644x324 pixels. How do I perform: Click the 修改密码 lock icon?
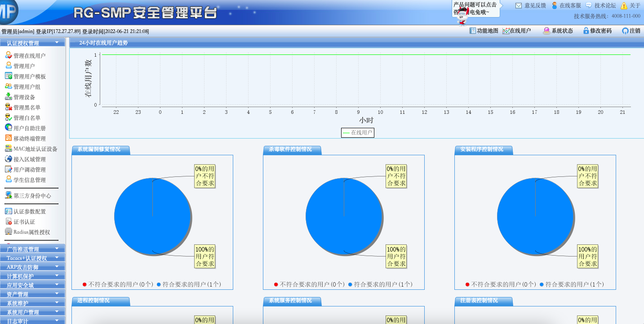tap(586, 31)
